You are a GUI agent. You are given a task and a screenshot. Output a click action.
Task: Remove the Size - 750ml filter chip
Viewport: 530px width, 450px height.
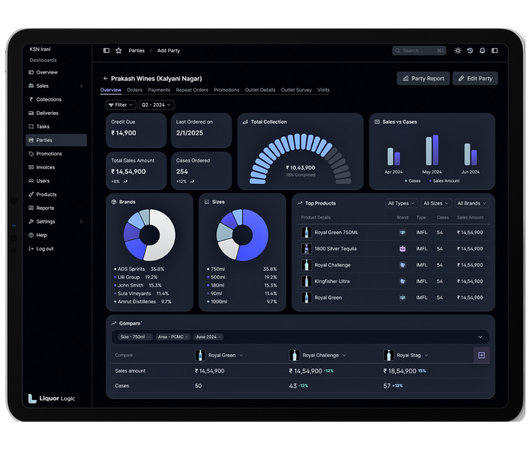tap(149, 337)
